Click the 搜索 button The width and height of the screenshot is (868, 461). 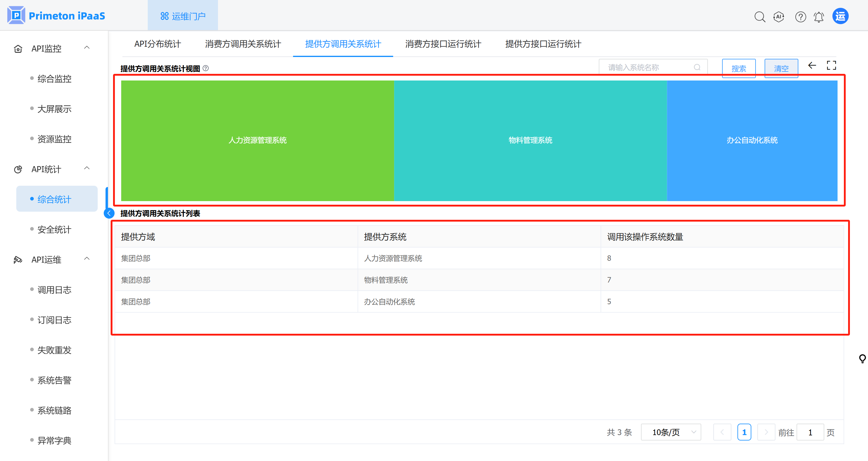coord(739,68)
